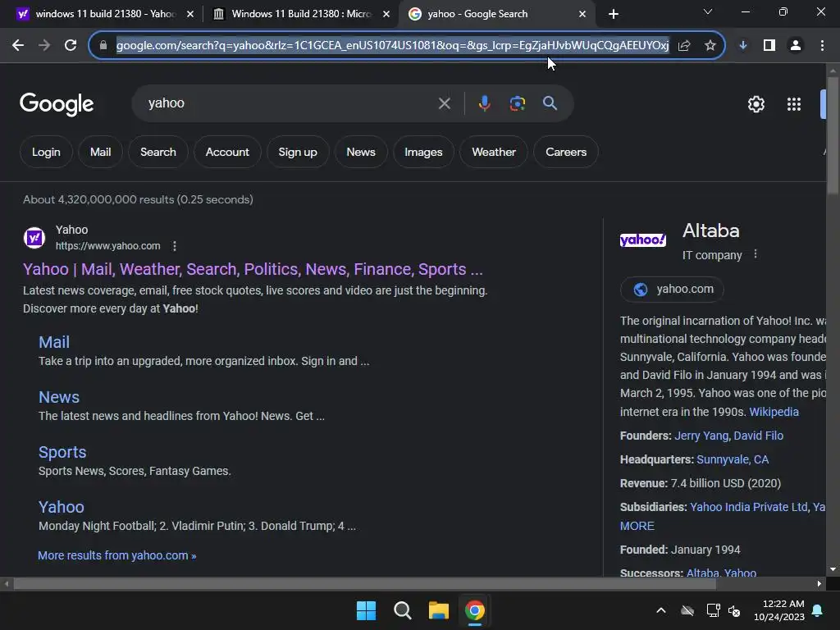Open Chrome downloads arrow icon
The height and width of the screenshot is (630, 840).
click(x=743, y=45)
